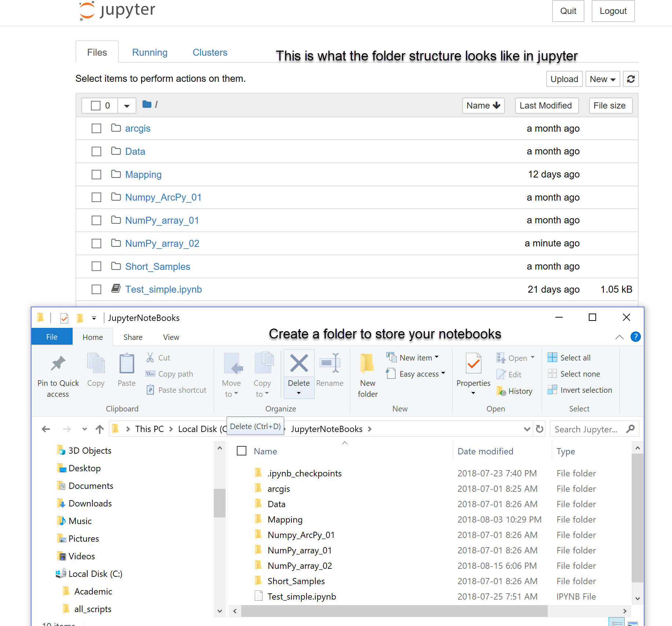672x626 pixels.
Task: Click the New folder icon
Action: click(367, 363)
